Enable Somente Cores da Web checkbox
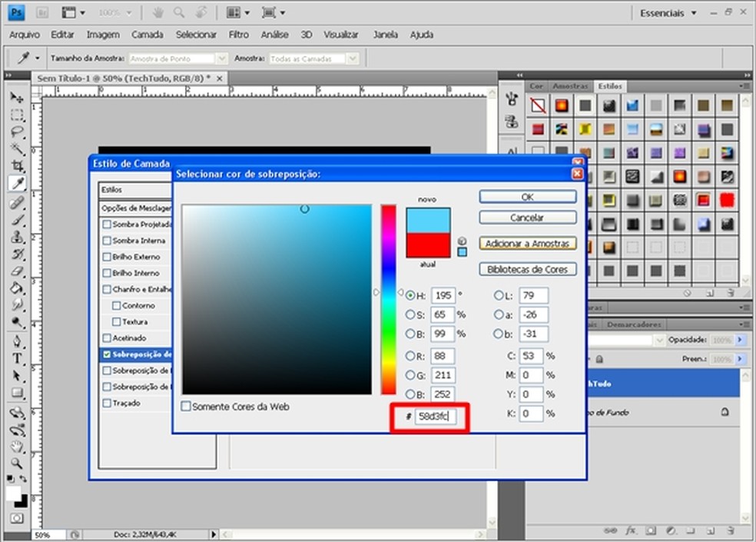 click(x=186, y=406)
